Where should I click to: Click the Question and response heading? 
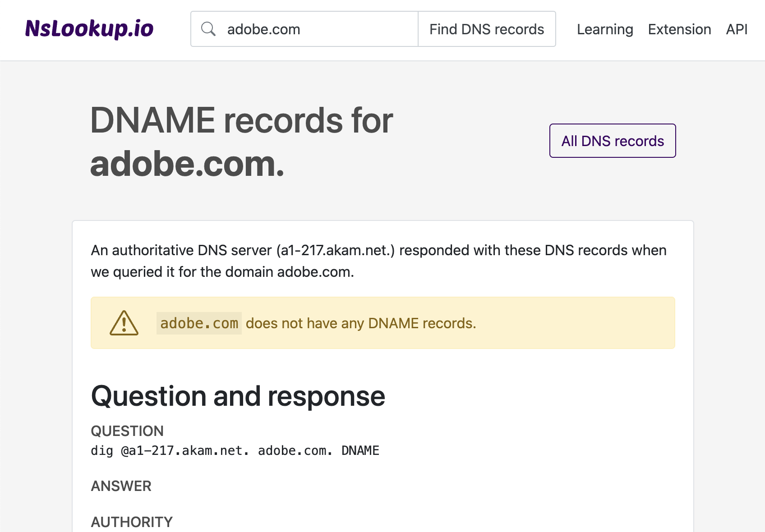238,396
